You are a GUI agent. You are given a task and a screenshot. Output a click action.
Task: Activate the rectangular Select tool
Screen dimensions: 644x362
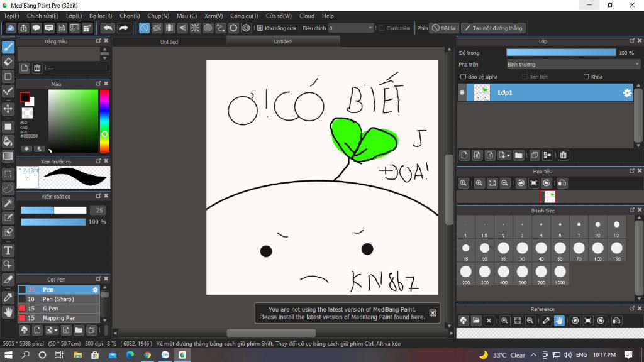pyautogui.click(x=8, y=174)
